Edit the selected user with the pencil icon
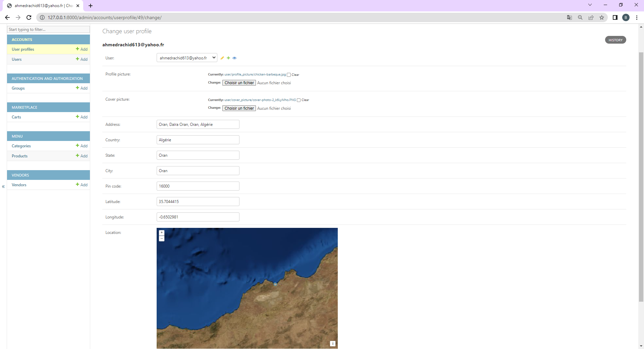The width and height of the screenshot is (644, 349). [x=222, y=58]
